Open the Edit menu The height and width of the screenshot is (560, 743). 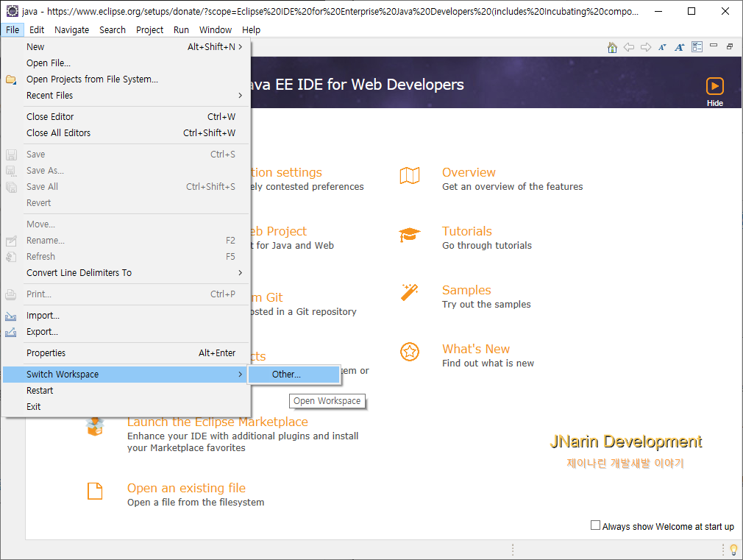(x=37, y=30)
